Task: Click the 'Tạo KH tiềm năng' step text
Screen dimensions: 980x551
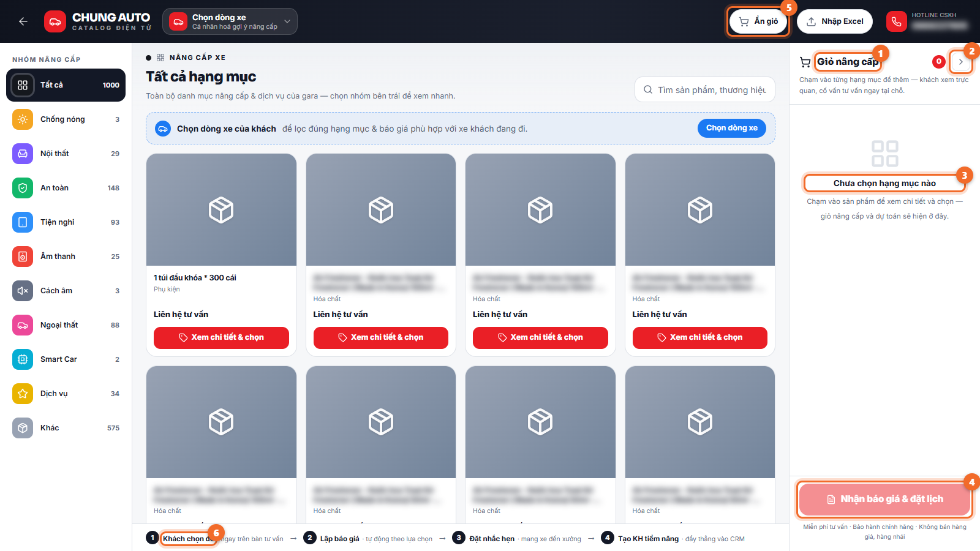Action: coord(648,539)
